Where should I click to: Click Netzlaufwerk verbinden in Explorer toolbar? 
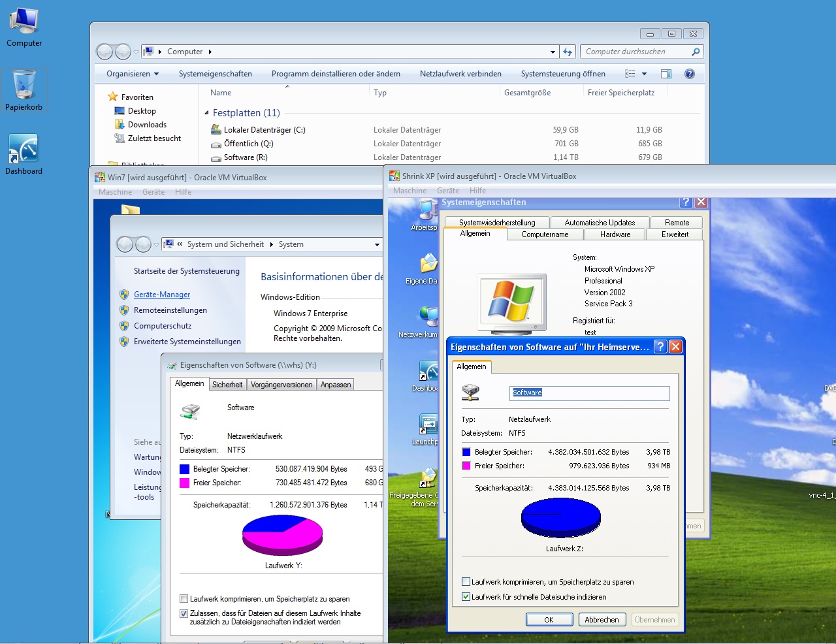click(460, 74)
